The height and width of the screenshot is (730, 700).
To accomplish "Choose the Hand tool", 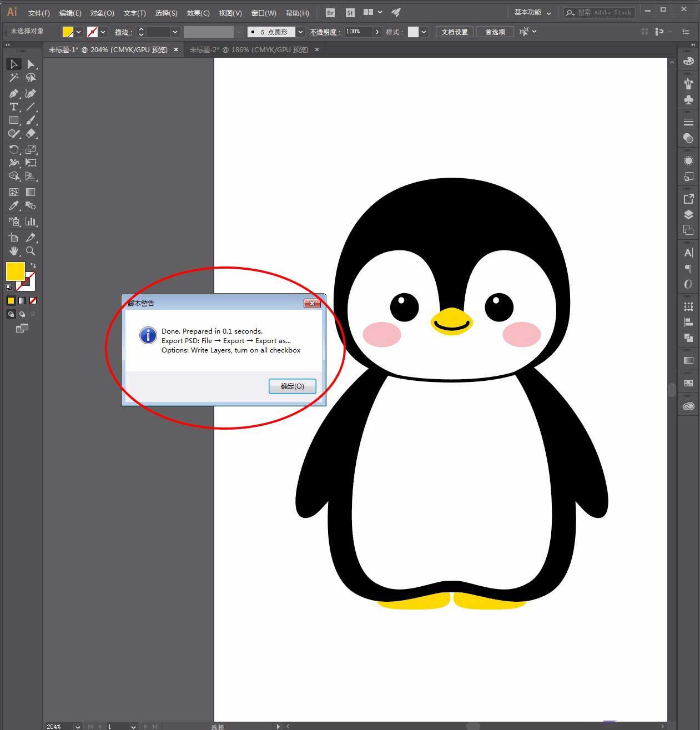I will pos(13,251).
